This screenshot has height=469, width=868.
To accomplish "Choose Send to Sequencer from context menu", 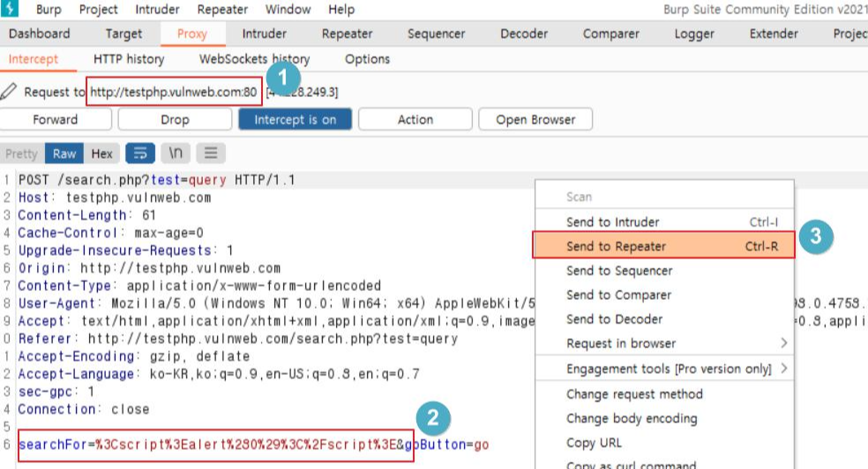I will pyautogui.click(x=664, y=271).
